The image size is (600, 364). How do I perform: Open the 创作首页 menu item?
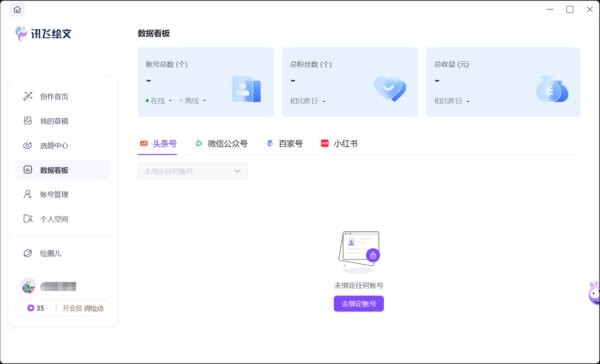coord(63,96)
